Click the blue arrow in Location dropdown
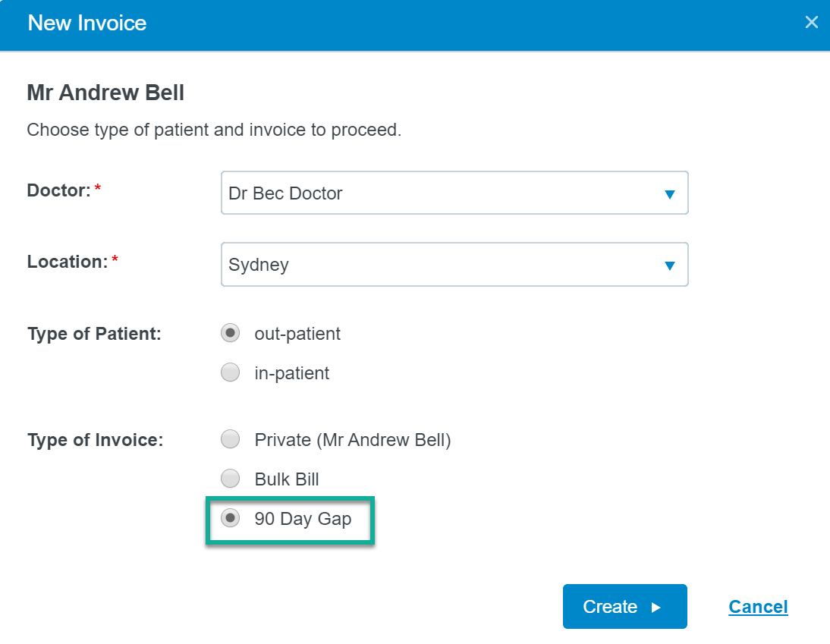This screenshot has height=644, width=830. [x=670, y=265]
